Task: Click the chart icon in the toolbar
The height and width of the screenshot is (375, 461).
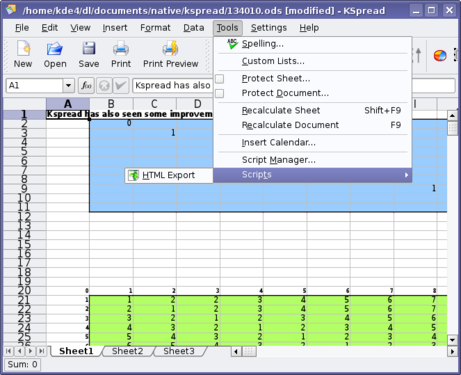Action: click(x=440, y=55)
